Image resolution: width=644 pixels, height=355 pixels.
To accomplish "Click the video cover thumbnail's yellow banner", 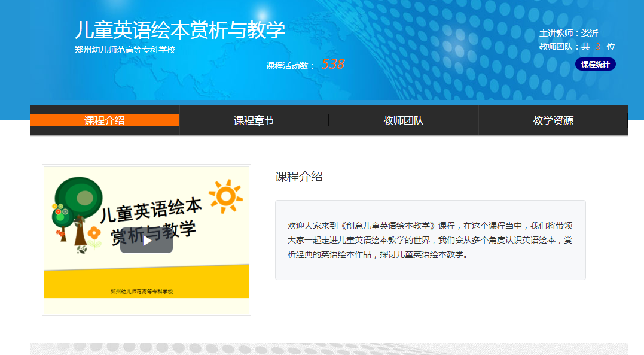I will tap(146, 282).
